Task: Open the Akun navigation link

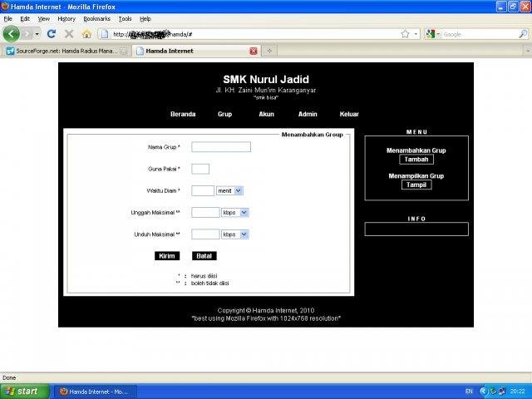Action: click(266, 114)
